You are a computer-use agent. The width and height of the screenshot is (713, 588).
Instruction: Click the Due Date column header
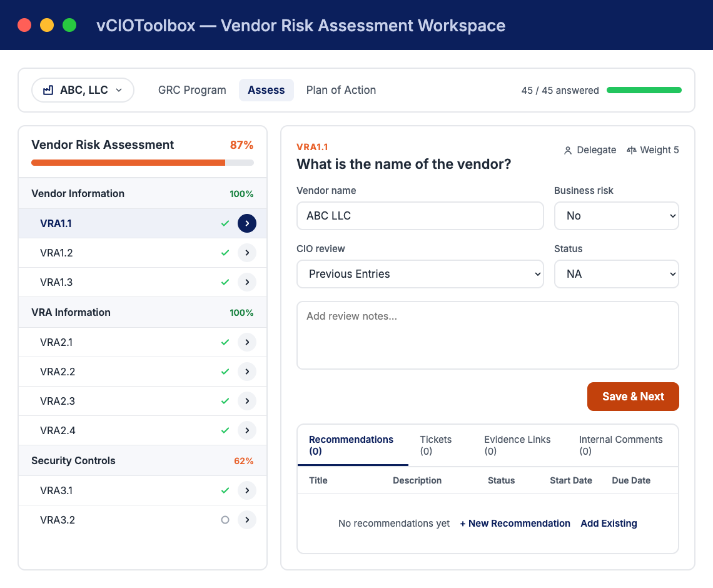click(630, 480)
